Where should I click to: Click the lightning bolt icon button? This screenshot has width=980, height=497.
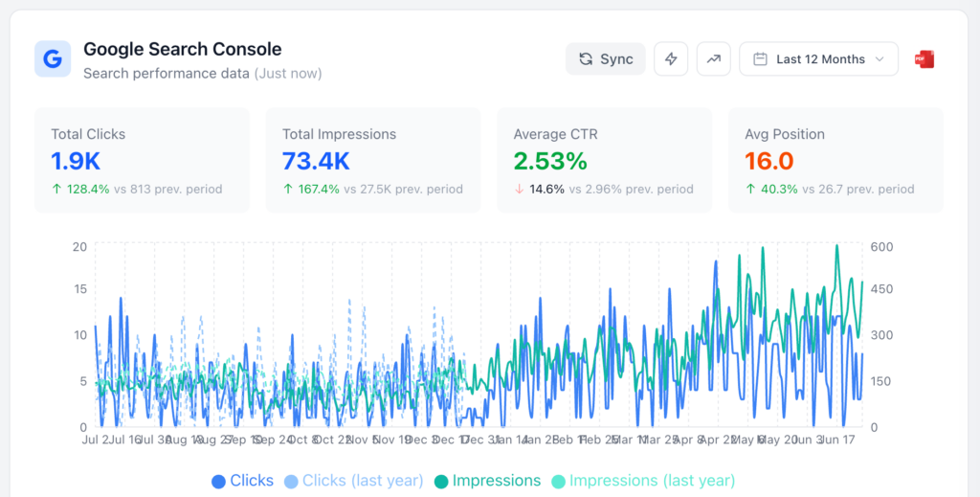(671, 58)
